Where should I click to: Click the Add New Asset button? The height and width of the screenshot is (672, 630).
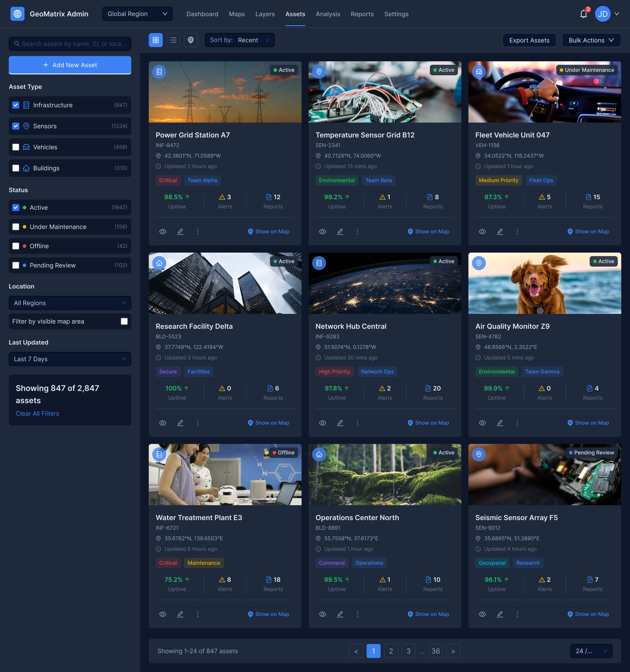pos(70,65)
